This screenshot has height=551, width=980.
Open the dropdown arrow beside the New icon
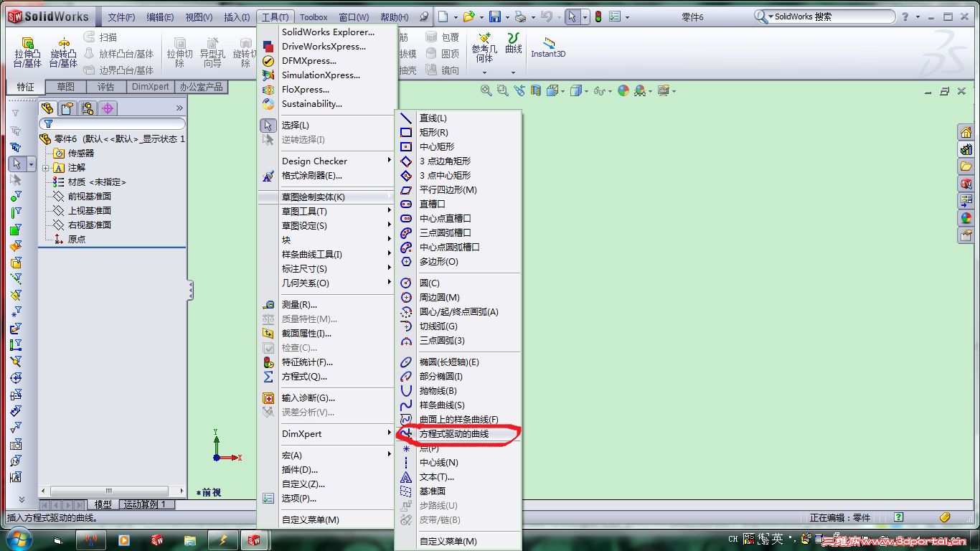[456, 17]
